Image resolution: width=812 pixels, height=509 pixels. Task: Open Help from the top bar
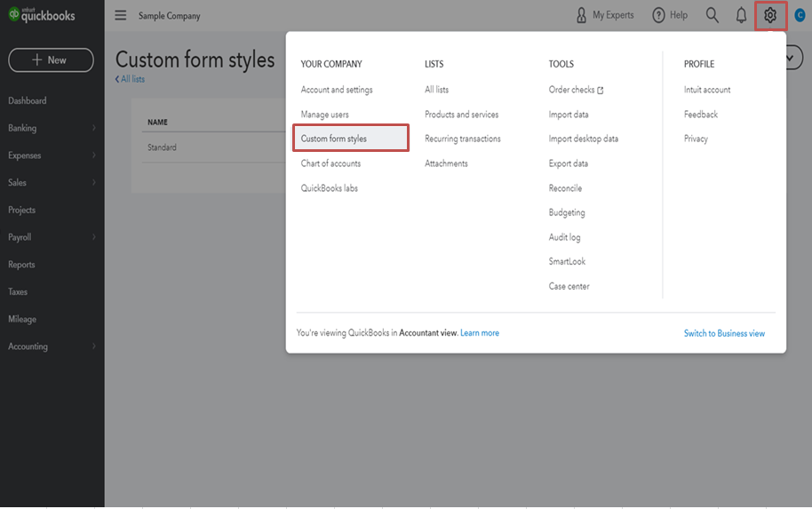[x=670, y=15]
